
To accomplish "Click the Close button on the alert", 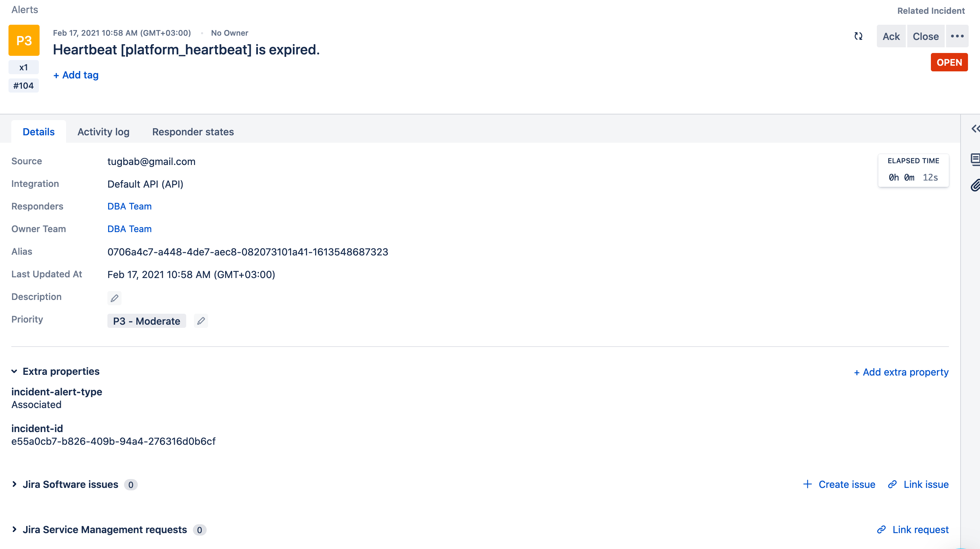I will point(925,36).
